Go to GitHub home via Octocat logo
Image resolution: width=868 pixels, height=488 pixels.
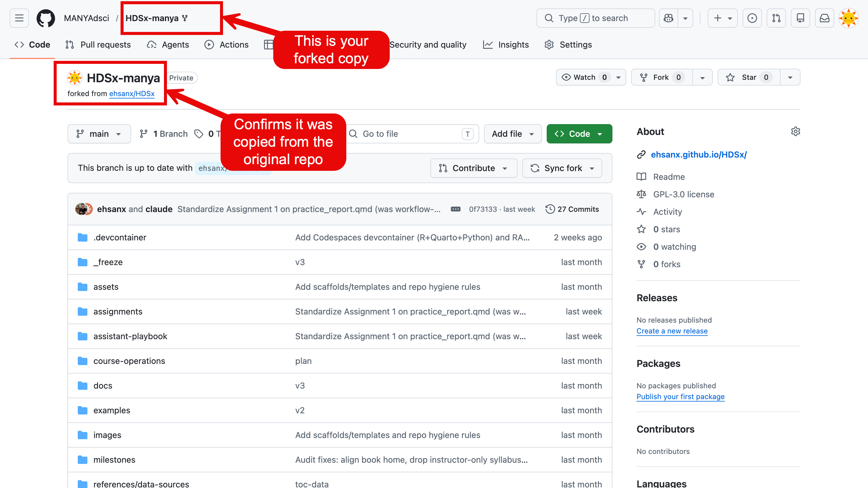tap(46, 18)
